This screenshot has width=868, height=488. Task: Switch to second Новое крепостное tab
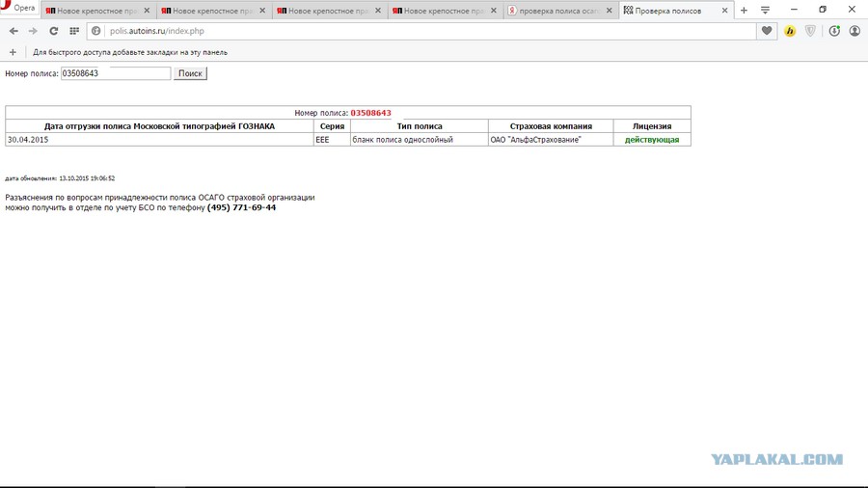coord(213,11)
